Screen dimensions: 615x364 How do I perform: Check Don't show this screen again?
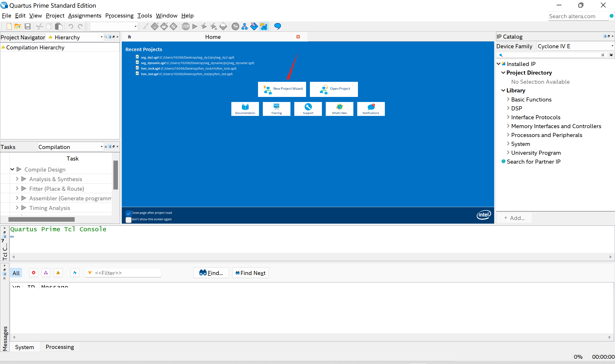pos(128,220)
